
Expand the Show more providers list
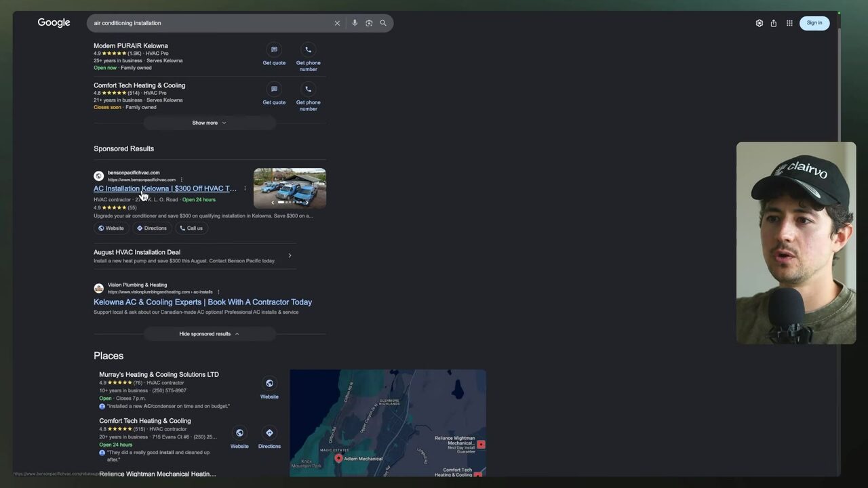210,123
